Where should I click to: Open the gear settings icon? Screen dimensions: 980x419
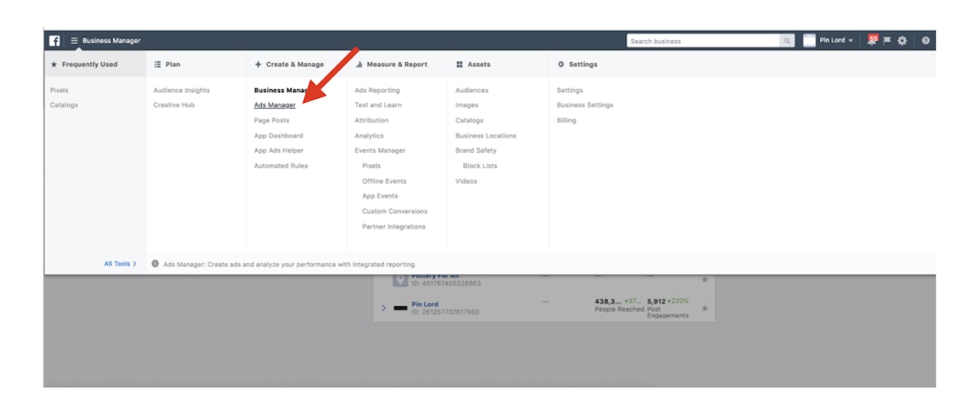902,41
